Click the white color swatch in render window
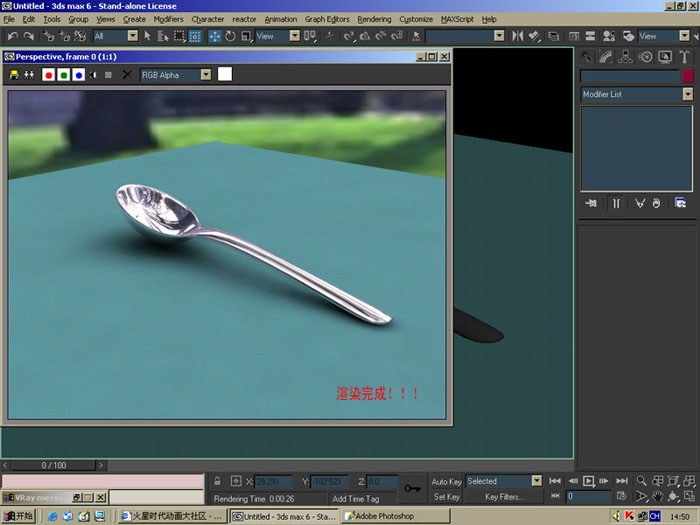700x525 pixels. [x=225, y=74]
